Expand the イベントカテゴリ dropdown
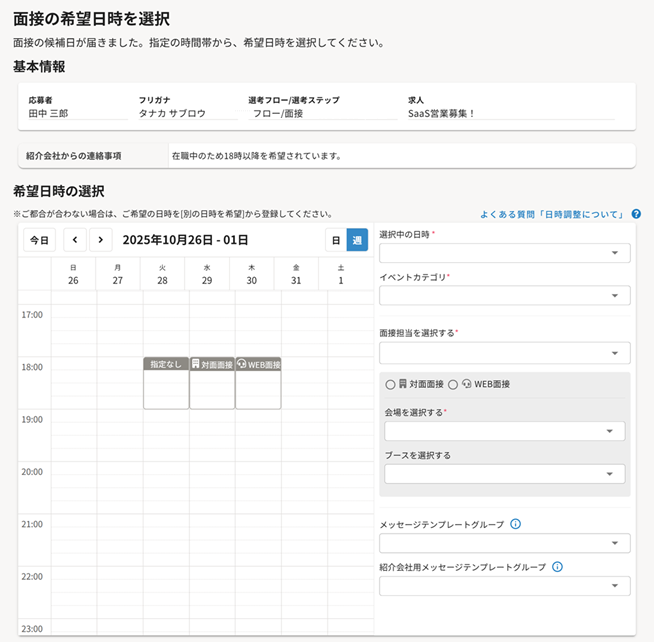654x642 pixels. pos(504,296)
